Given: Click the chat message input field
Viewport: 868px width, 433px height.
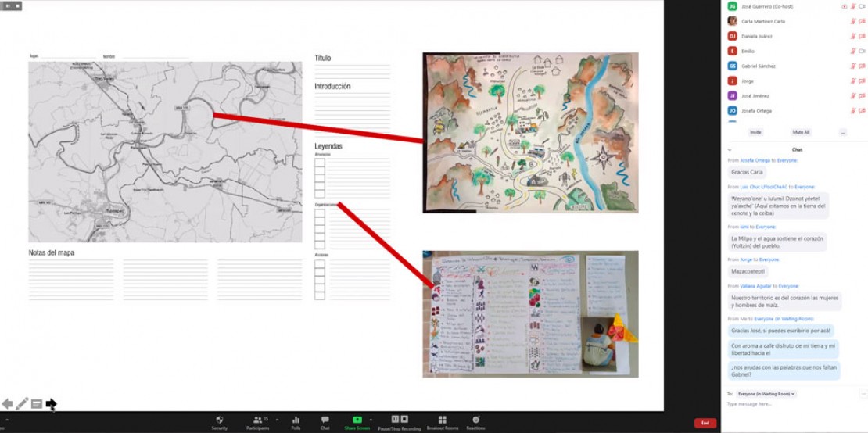Looking at the screenshot, I should coord(791,404).
